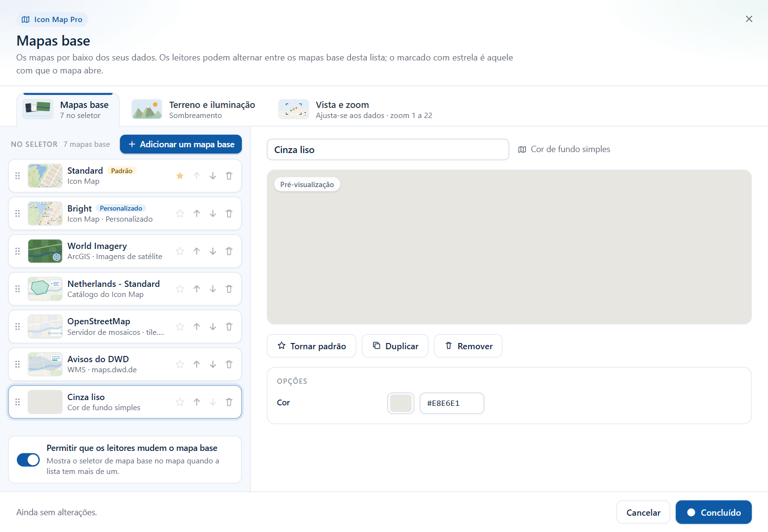Viewport: 768px width, 532px height.
Task: Move World Imagery basemap up
Action: pyautogui.click(x=197, y=251)
